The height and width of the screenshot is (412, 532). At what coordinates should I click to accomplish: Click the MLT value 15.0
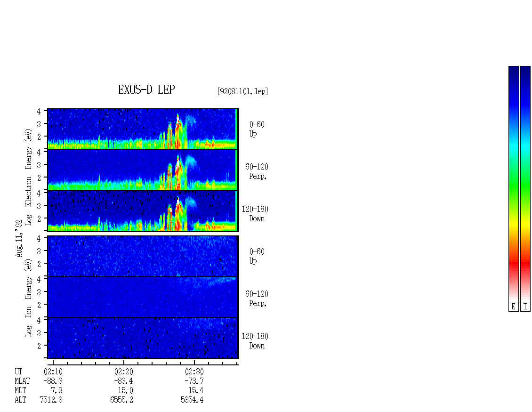126,391
